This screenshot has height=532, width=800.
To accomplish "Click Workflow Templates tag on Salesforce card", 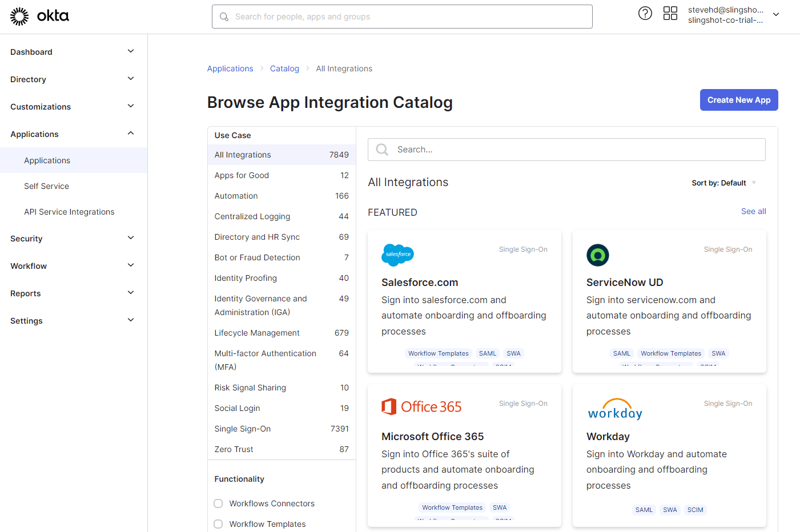I will (x=439, y=353).
